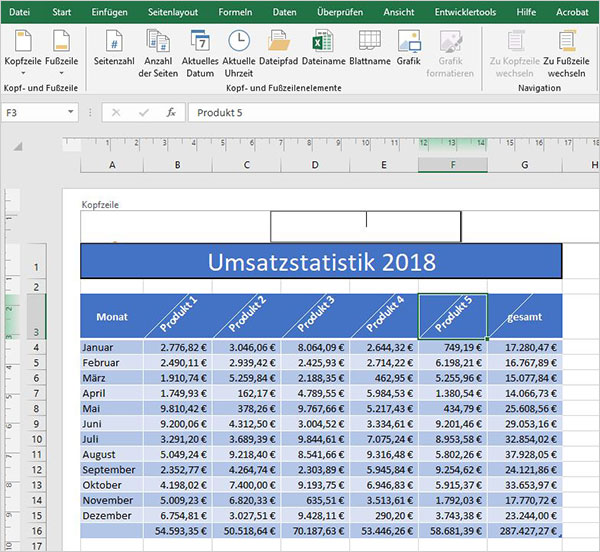This screenshot has width=600, height=552.
Task: Insert Anzahl der Seiten element
Action: [x=158, y=53]
